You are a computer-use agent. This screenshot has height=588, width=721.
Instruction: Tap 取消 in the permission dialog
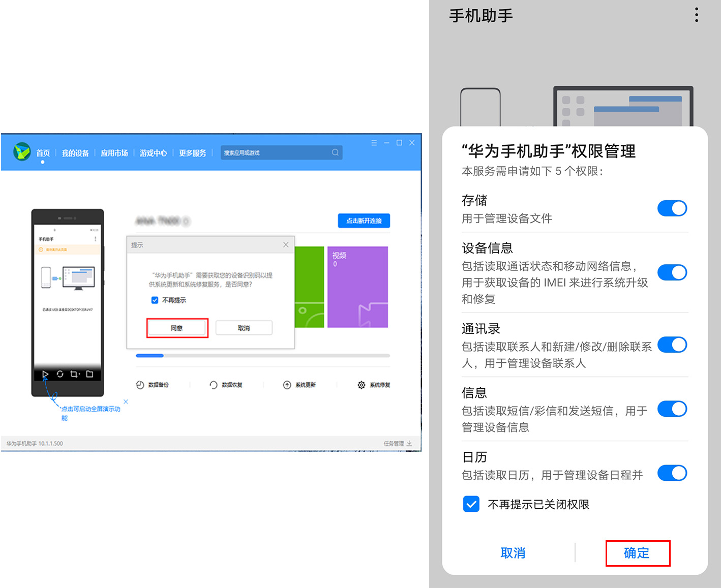(513, 553)
